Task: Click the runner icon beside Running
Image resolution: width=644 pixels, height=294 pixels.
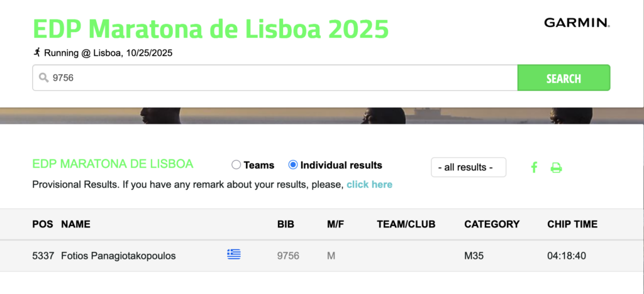Action: pos(37,53)
